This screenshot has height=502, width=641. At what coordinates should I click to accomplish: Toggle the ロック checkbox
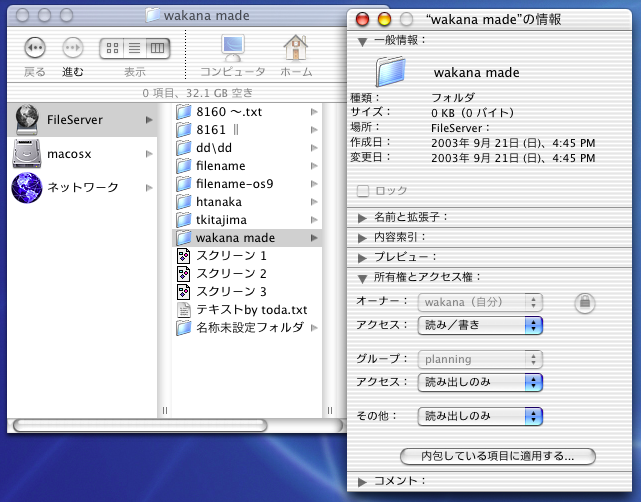(364, 191)
